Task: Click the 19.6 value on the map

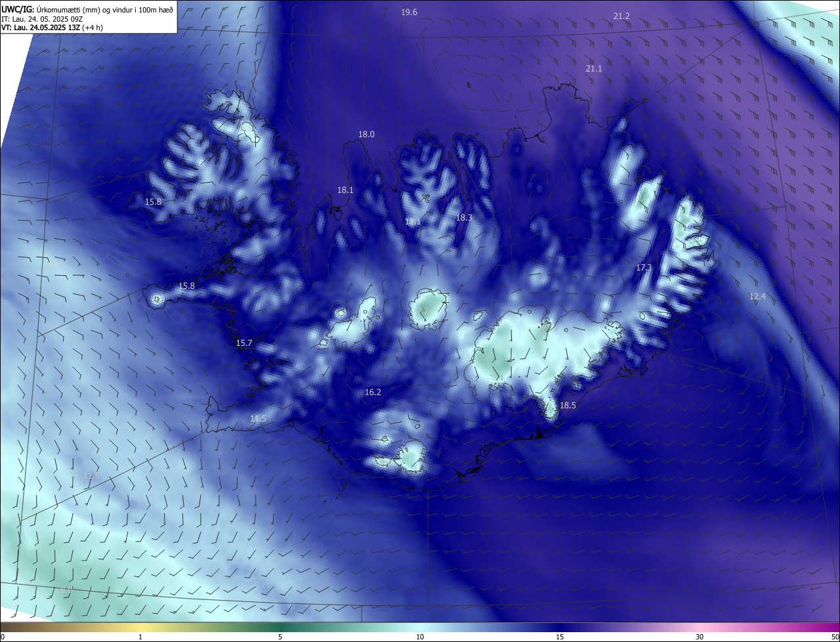Action: [409, 12]
